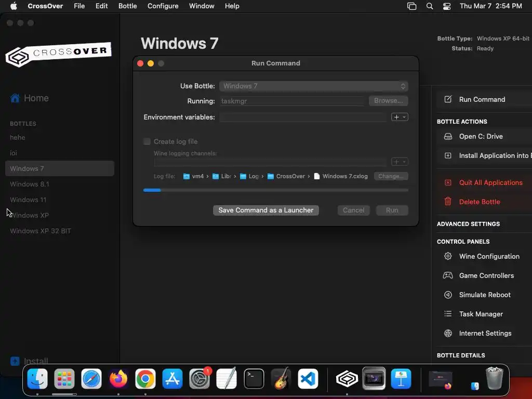Viewport: 532px width, 399px height.
Task: Open TextEdit from the Dock
Action: [x=227, y=379]
